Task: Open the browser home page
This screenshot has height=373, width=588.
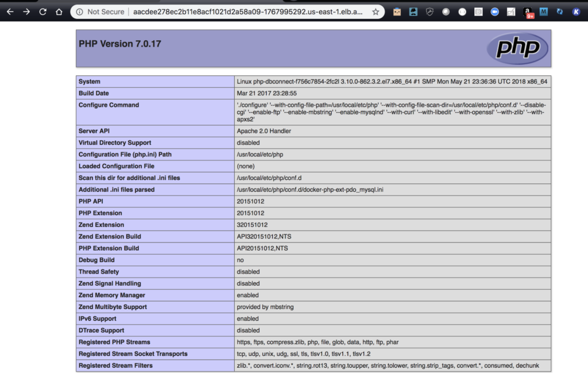Action: (x=59, y=11)
